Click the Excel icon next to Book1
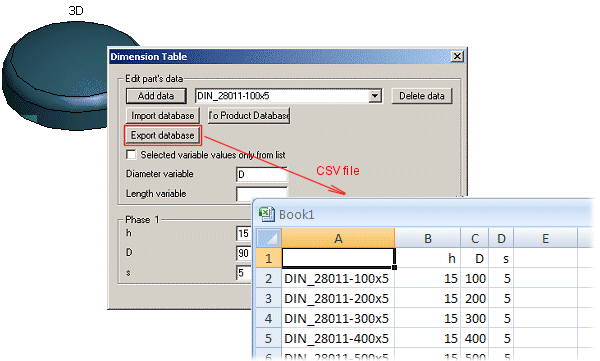This screenshot has height=361, width=600. pos(267,214)
